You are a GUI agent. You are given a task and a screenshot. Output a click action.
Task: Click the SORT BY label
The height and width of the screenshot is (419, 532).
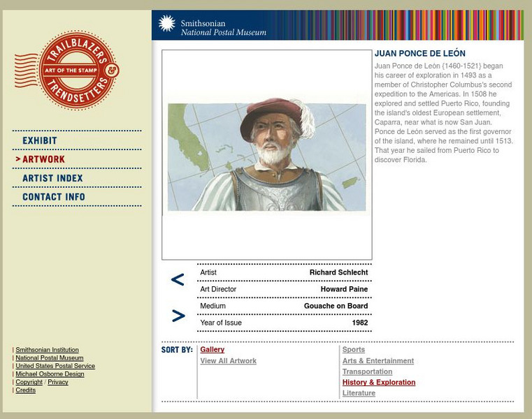tap(177, 350)
